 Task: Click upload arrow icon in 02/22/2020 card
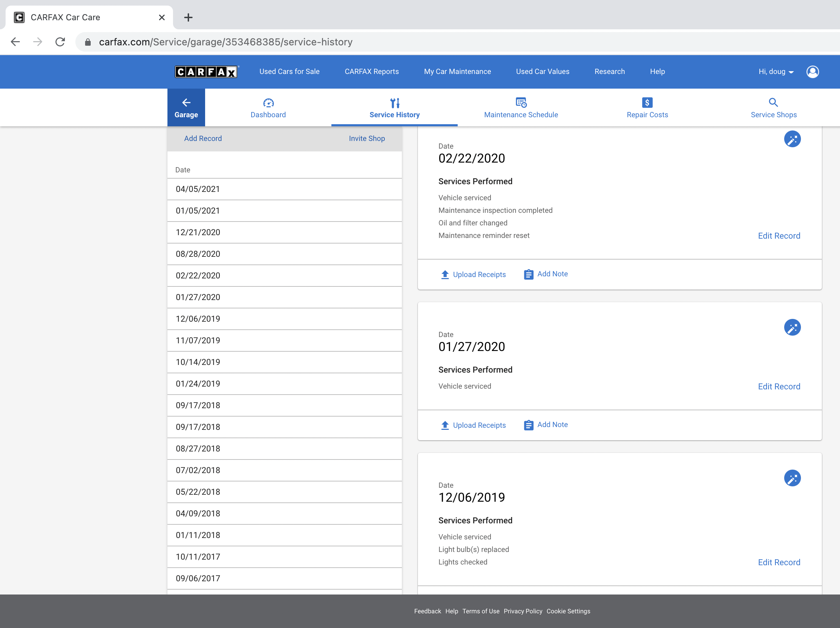click(x=445, y=275)
